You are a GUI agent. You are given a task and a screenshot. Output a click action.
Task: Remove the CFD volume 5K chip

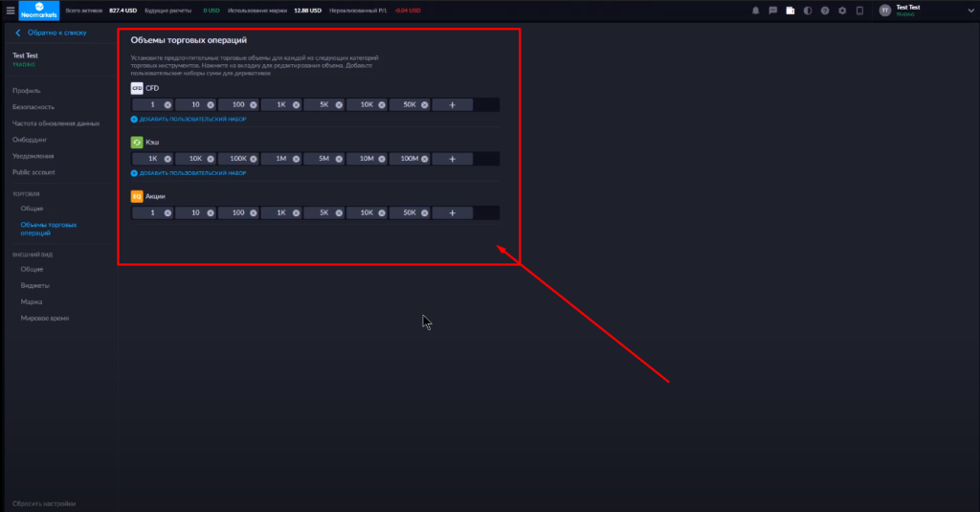coord(339,105)
